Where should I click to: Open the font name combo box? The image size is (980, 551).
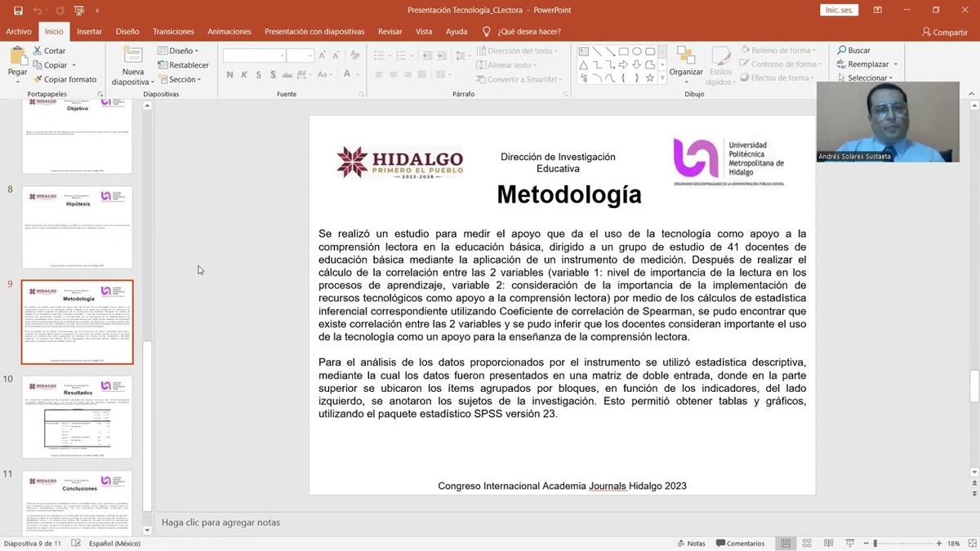(x=253, y=56)
